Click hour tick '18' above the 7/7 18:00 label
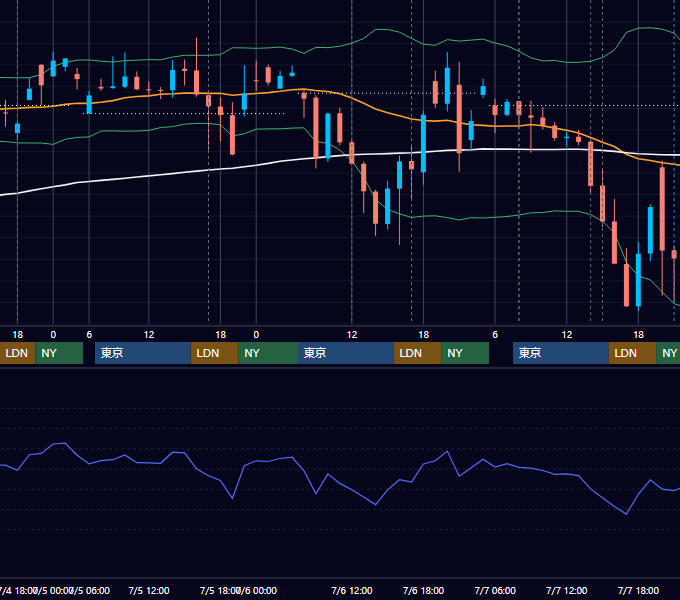Viewport: 680px width, 600px height. pyautogui.click(x=638, y=335)
